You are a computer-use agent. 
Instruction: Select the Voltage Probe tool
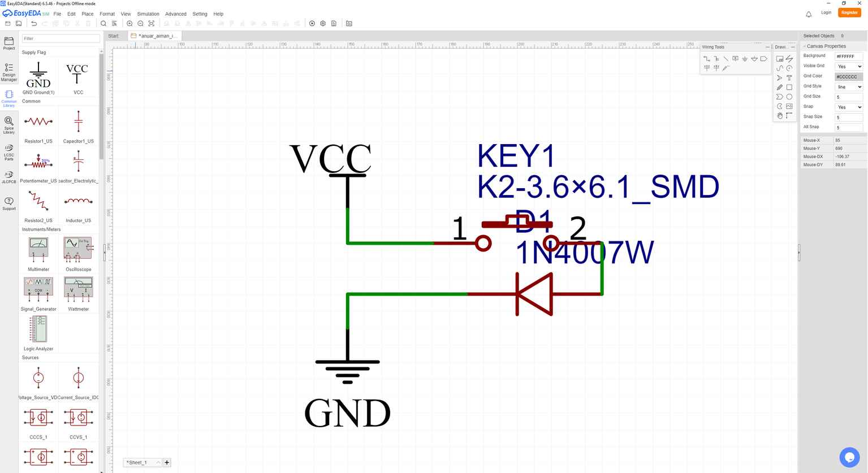726,68
